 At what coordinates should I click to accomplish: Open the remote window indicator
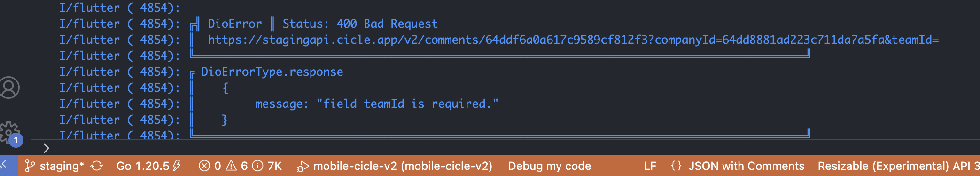[7, 166]
